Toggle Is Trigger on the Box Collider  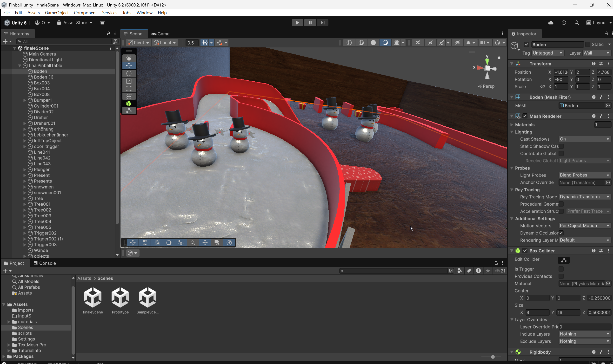click(x=561, y=269)
